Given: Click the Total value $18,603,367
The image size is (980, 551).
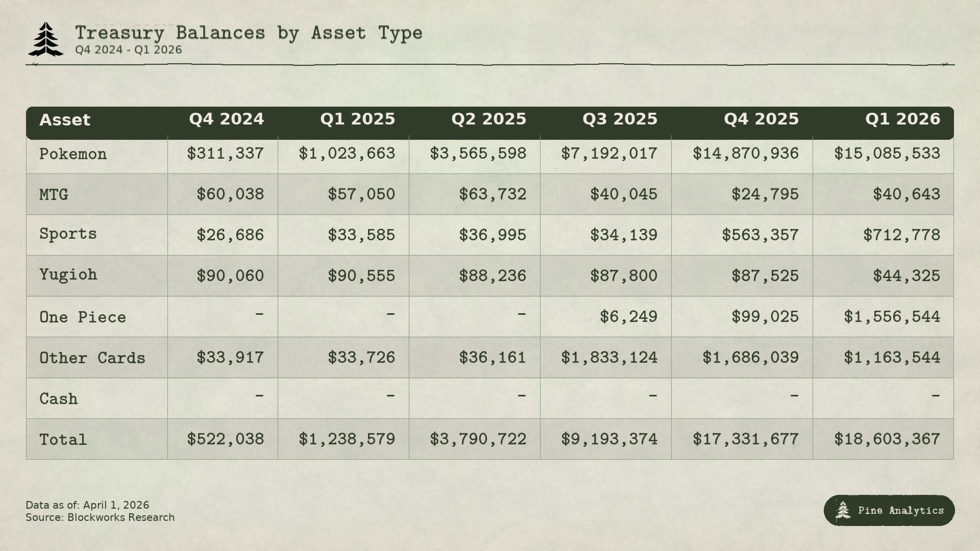Looking at the screenshot, I should point(887,439).
